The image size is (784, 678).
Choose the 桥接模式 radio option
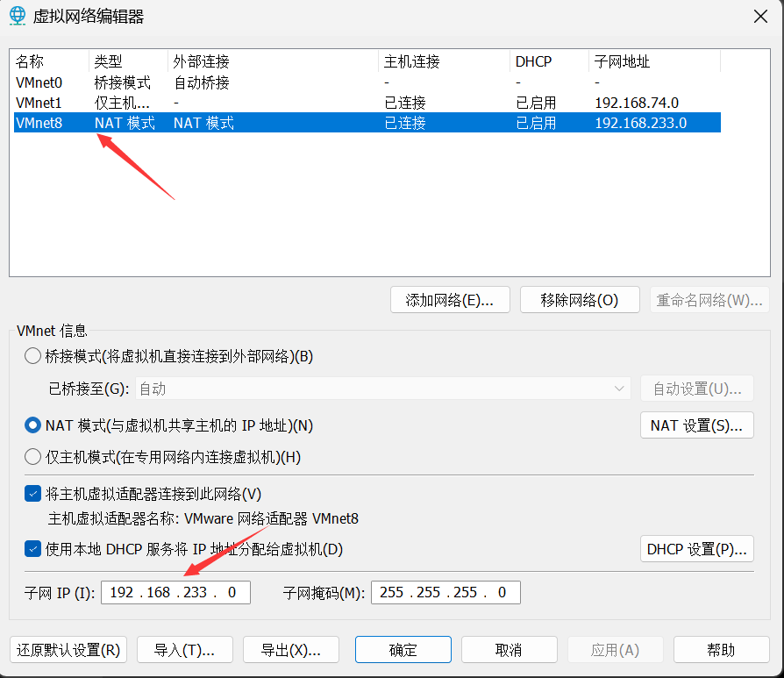[x=32, y=356]
